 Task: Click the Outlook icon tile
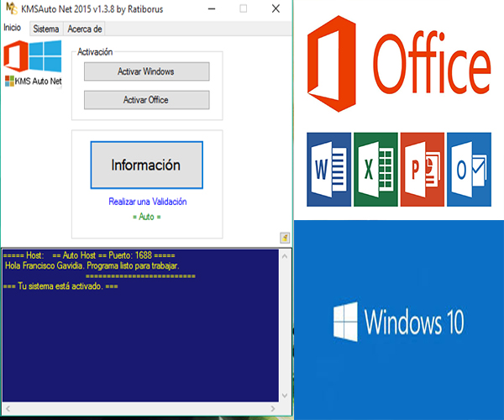point(469,170)
